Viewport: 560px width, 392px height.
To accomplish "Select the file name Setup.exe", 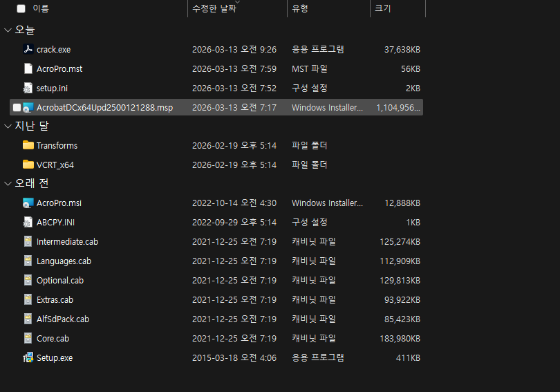I will 55,358.
